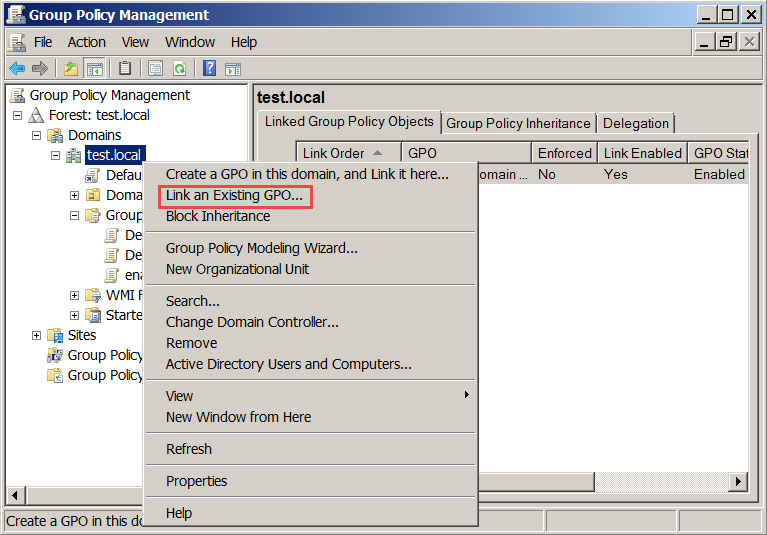
Task: Launch Group Policy Modeling Wizard...
Action: pyautogui.click(x=311, y=248)
